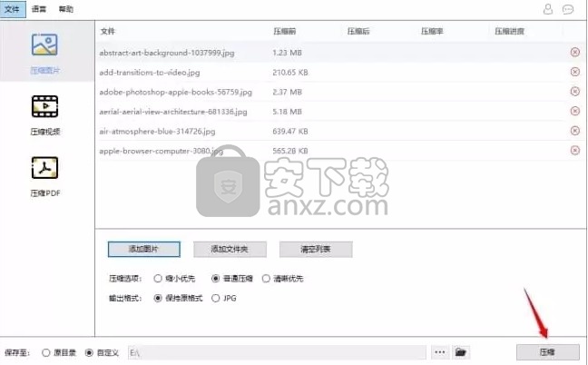Remove air-atmosphere-blue-314726.jpg with red X

coord(574,131)
